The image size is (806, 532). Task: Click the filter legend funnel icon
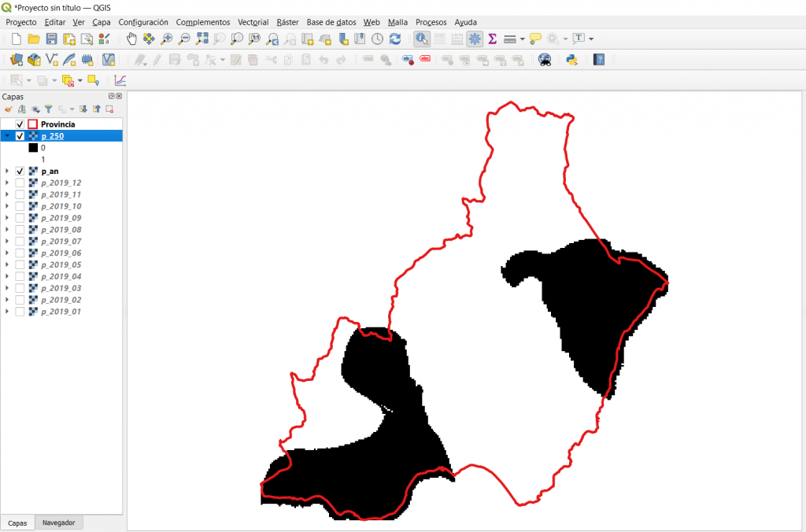coord(48,109)
